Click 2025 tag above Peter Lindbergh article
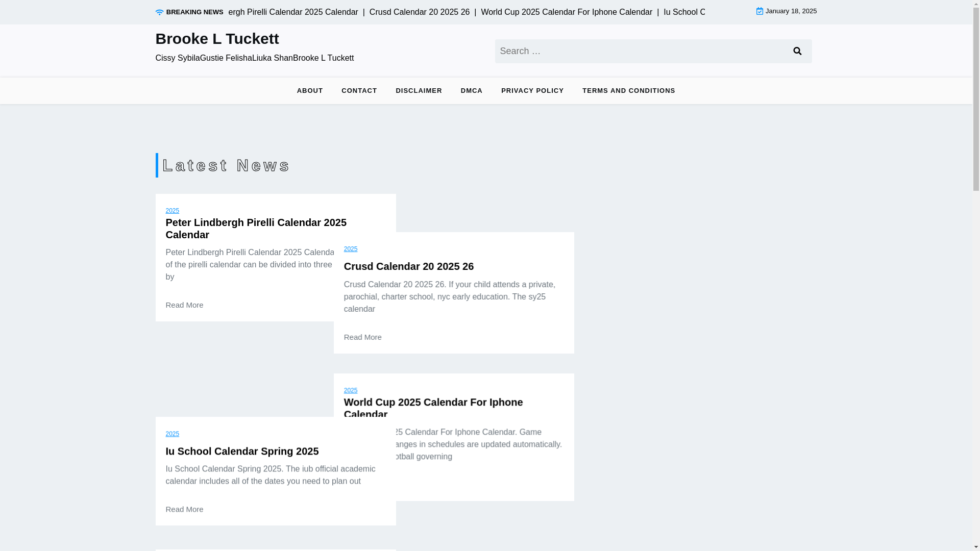The image size is (980, 551). [172, 211]
